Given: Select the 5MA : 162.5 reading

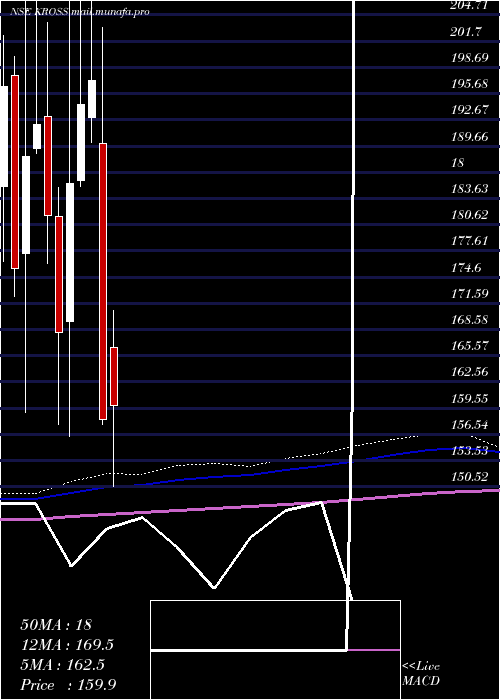Looking at the screenshot, I should point(62,665).
